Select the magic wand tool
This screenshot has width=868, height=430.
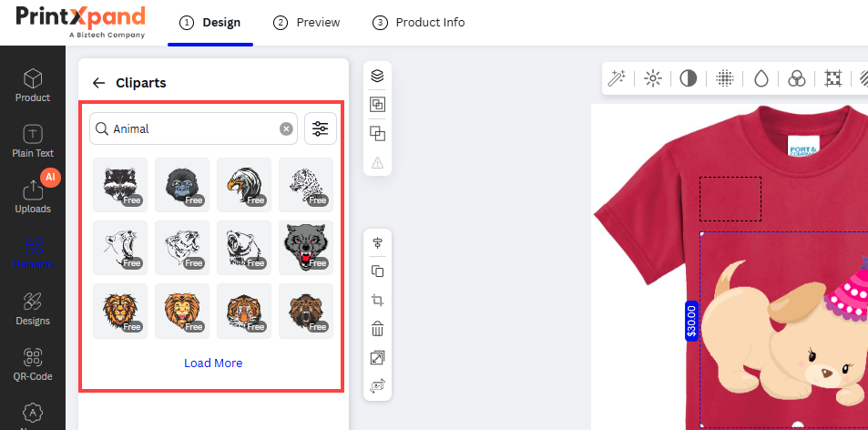(x=617, y=78)
